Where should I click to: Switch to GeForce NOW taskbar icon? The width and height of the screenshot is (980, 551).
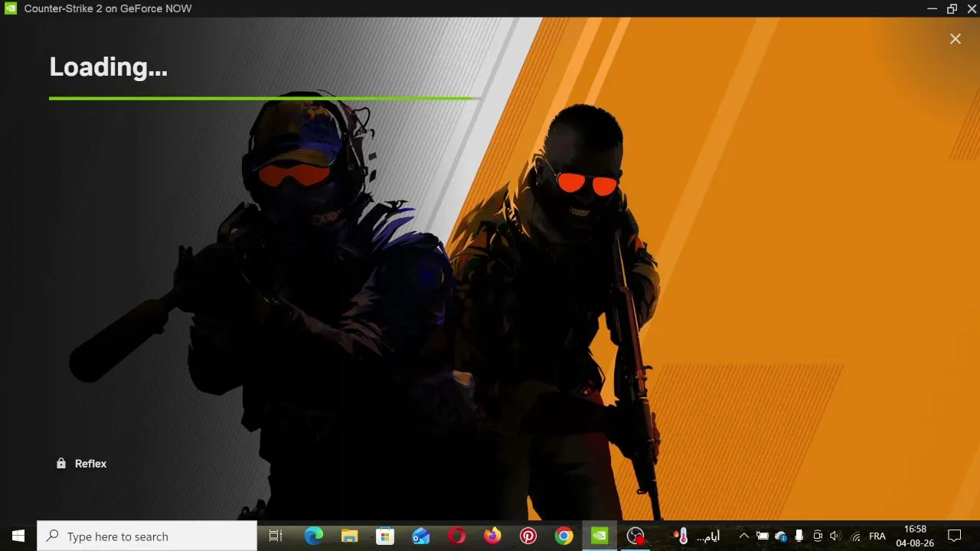point(599,536)
